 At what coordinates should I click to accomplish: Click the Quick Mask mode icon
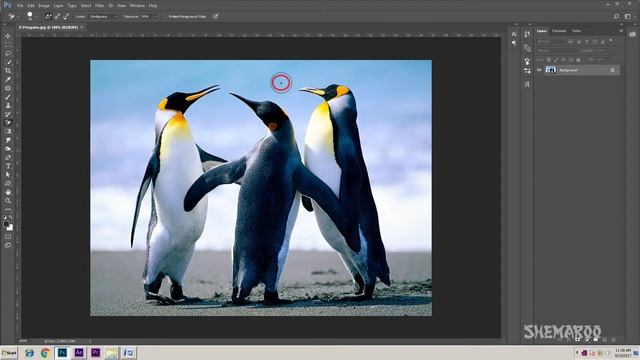click(x=8, y=236)
